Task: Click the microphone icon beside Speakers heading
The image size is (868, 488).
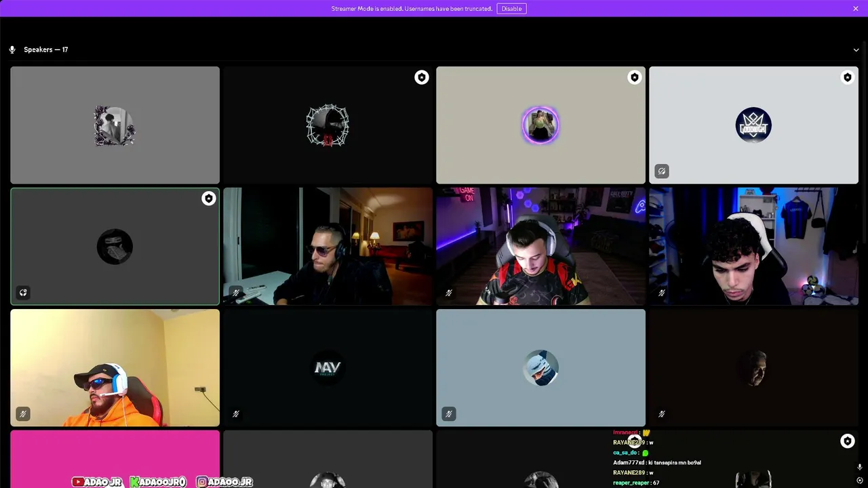Action: pyautogui.click(x=12, y=49)
